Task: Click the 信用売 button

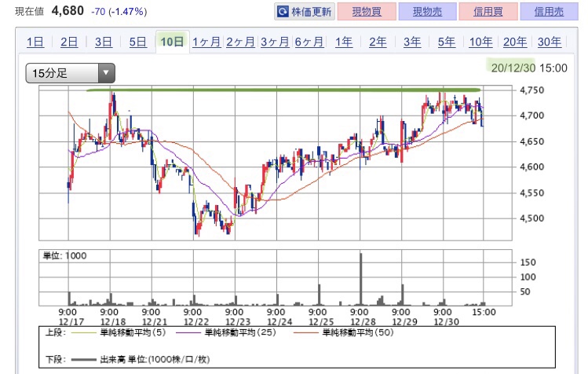Action: click(x=549, y=12)
